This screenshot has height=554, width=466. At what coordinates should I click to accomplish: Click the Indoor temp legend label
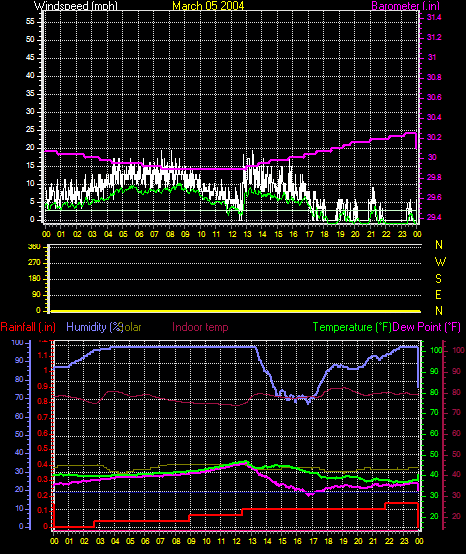(x=200, y=327)
